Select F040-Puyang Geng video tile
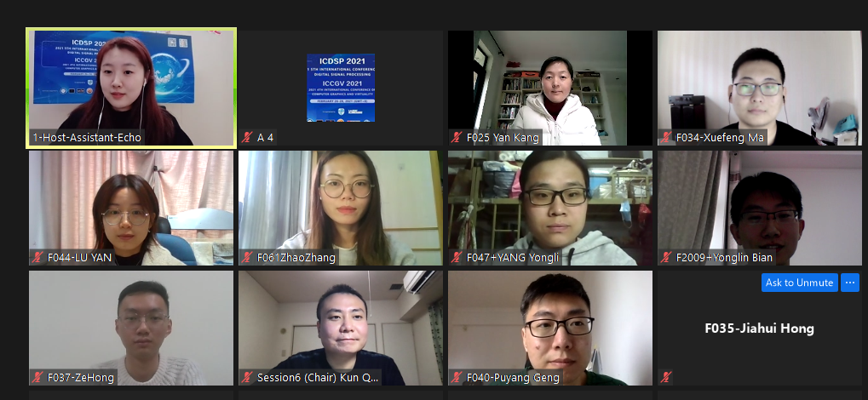868x400 pixels. pos(550,328)
